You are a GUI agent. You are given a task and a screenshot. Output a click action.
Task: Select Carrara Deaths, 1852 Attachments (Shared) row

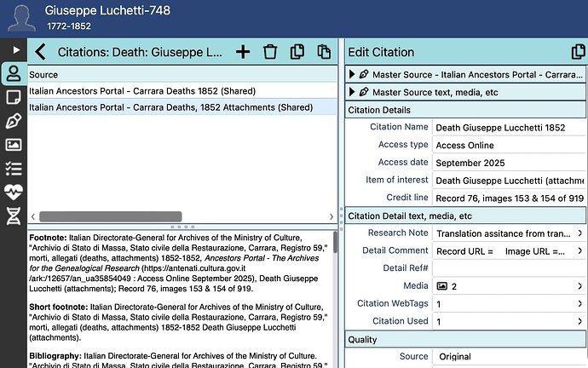tap(182, 107)
